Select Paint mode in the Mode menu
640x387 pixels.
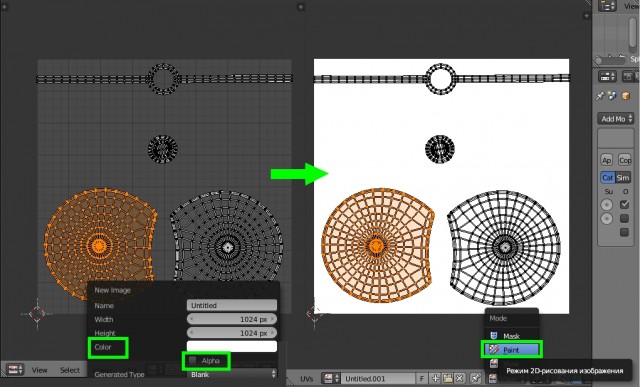511,350
